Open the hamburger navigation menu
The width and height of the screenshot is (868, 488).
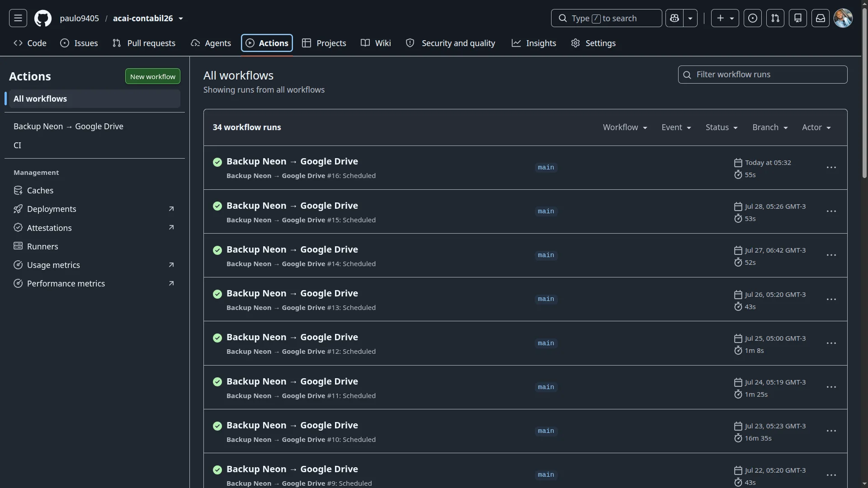(x=18, y=18)
